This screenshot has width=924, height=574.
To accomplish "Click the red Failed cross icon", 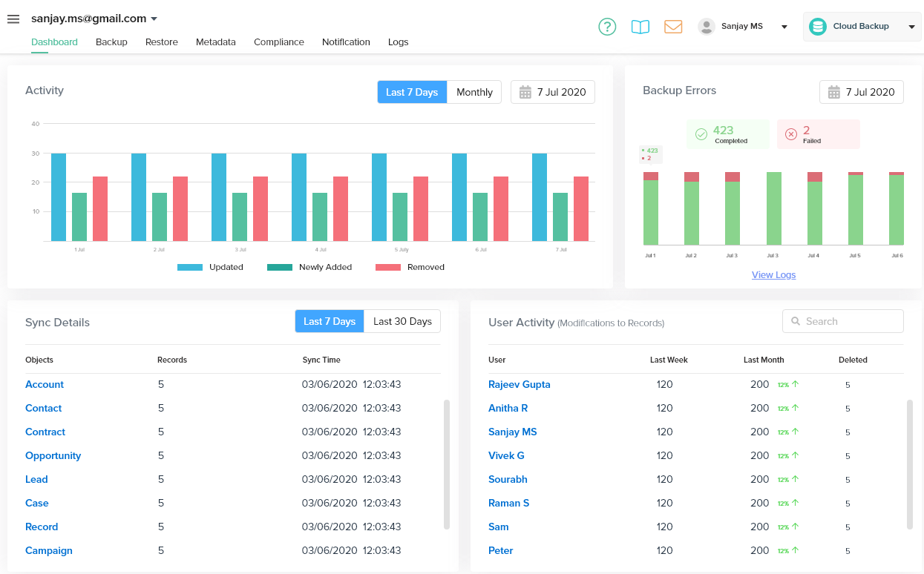I will pos(790,134).
